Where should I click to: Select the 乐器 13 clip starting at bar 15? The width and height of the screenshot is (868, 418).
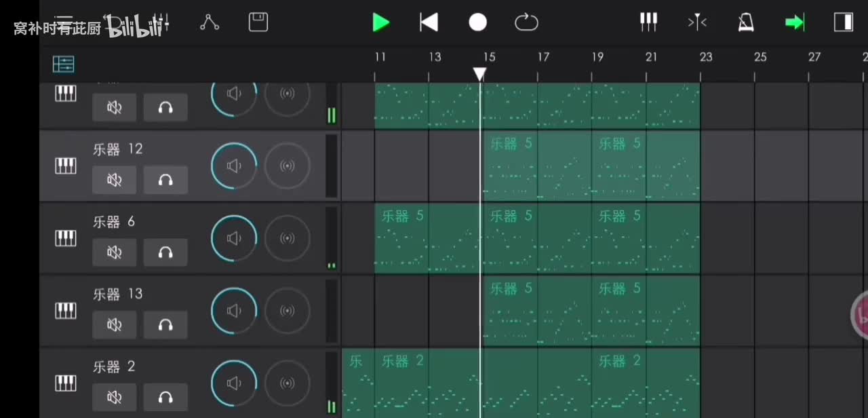[x=537, y=311]
